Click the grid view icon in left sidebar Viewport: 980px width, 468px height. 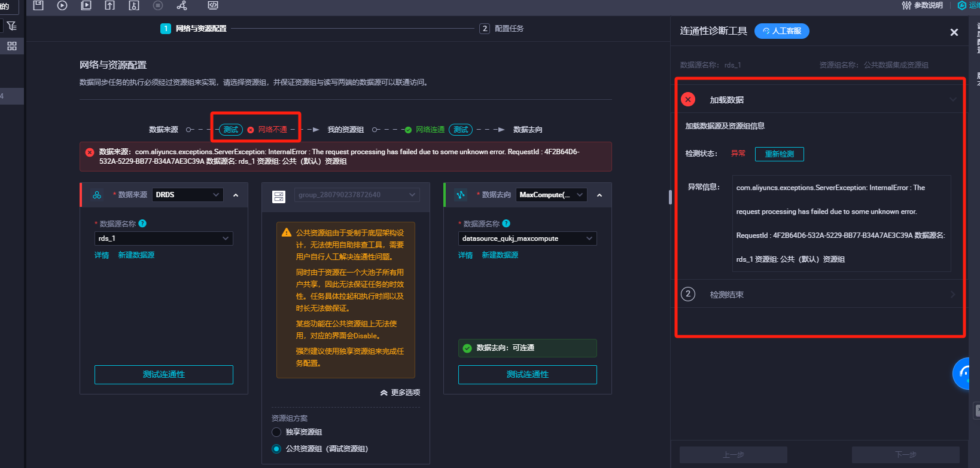pos(12,46)
